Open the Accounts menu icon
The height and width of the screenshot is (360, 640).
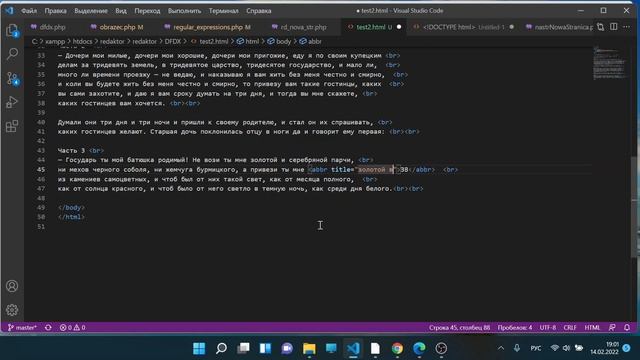12,286
